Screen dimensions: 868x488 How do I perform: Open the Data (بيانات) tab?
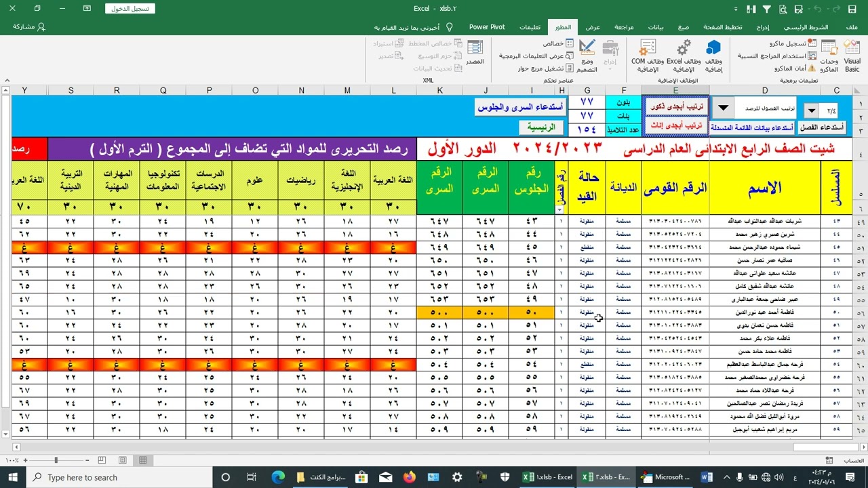(x=656, y=27)
